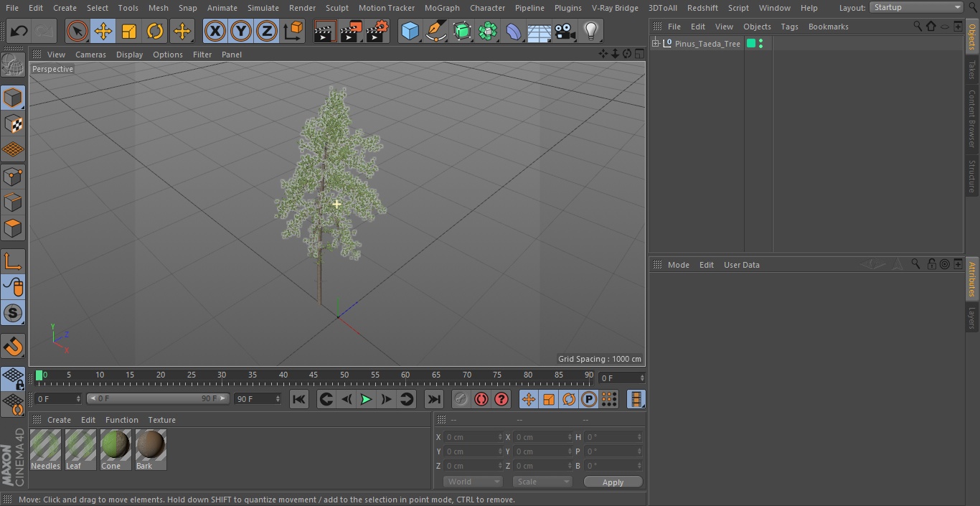
Task: Toggle rotation keyframe recording
Action: (x=569, y=399)
